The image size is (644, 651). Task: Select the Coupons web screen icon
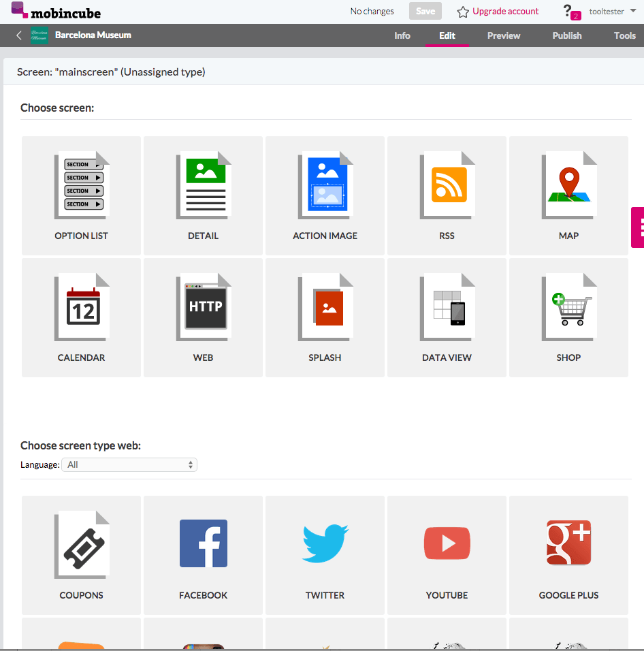(82, 545)
